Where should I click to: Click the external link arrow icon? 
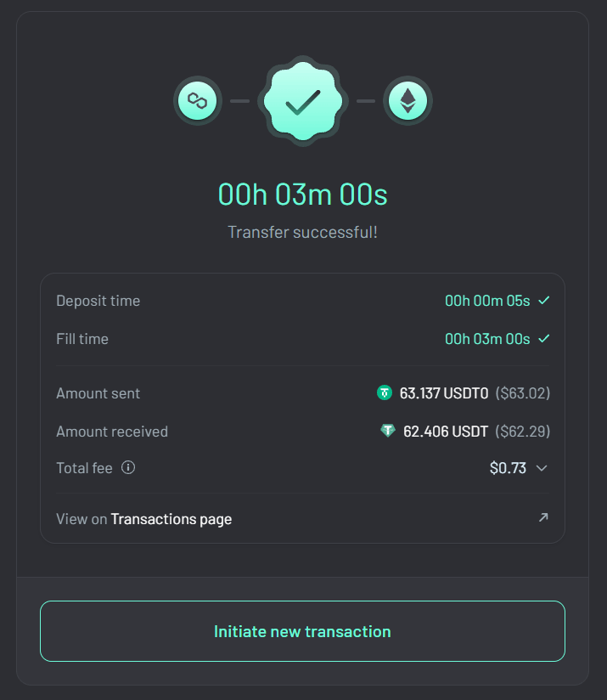(x=543, y=517)
